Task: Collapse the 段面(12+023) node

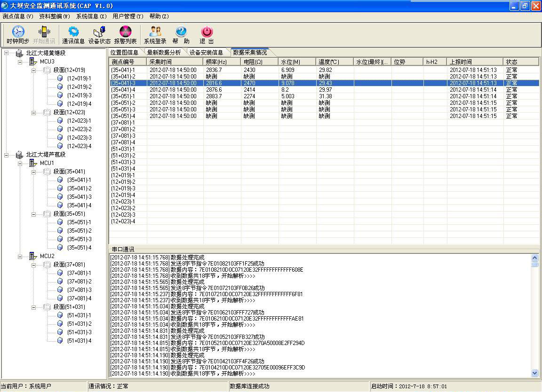Action: click(33, 113)
